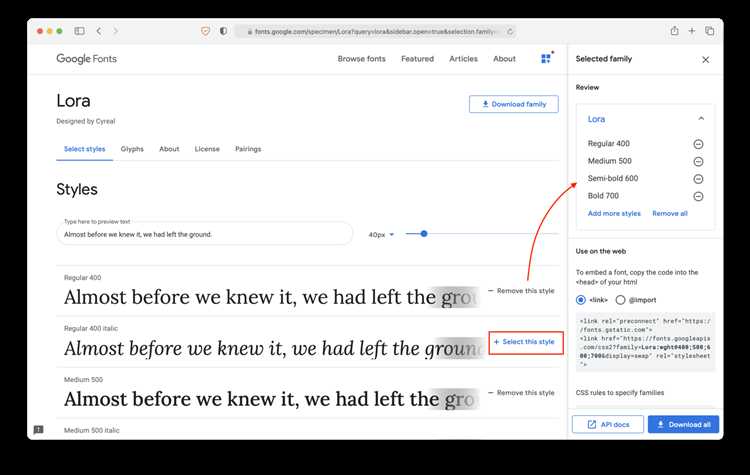750x475 pixels.
Task: Click the Lora family name in the review panel
Action: (596, 119)
